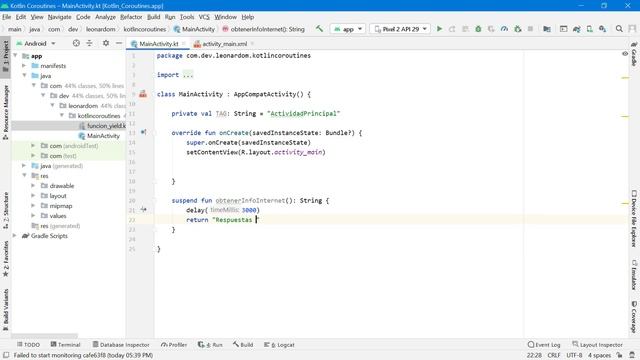Toggle the Structure sidebar button

(5, 210)
